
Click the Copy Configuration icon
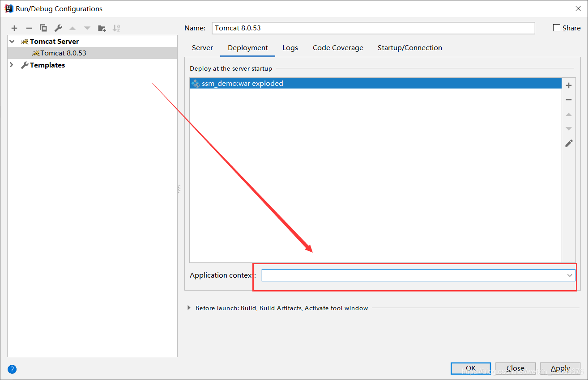[x=43, y=28]
